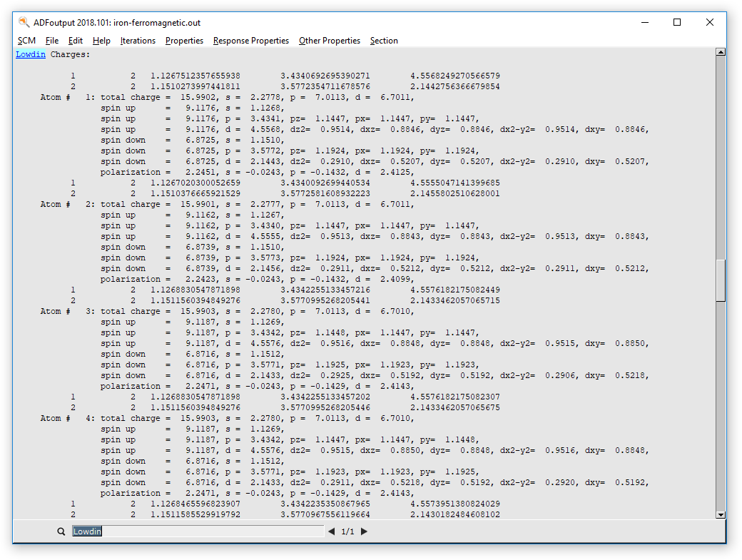Click the highlighted Lowdin link in the output
The width and height of the screenshot is (742, 560).
point(30,54)
